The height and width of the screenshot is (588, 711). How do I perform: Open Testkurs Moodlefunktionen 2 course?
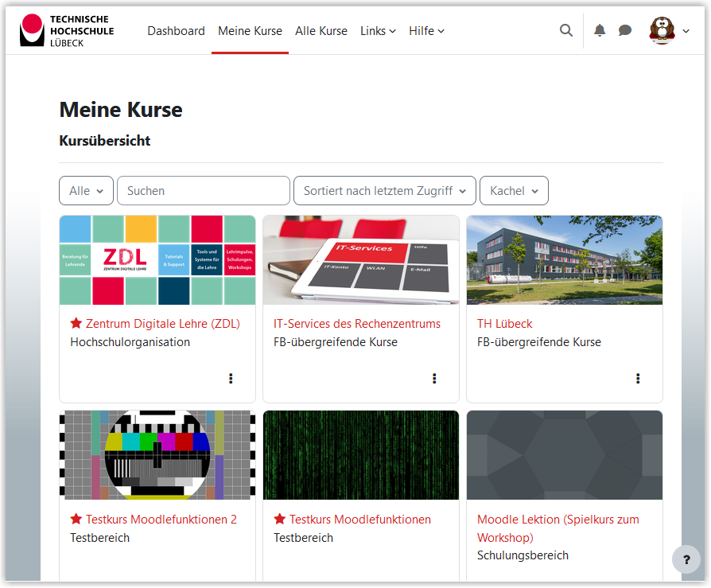coord(161,519)
